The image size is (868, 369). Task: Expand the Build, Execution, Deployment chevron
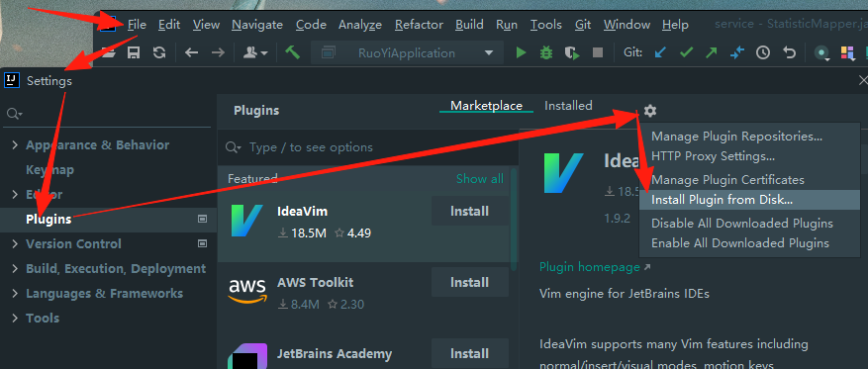point(15,269)
